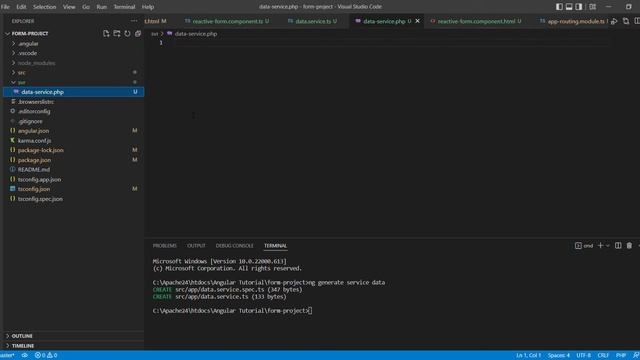Toggle the bottom panel layout icon
Image resolution: width=640 pixels, height=360 pixels.
click(569, 7)
